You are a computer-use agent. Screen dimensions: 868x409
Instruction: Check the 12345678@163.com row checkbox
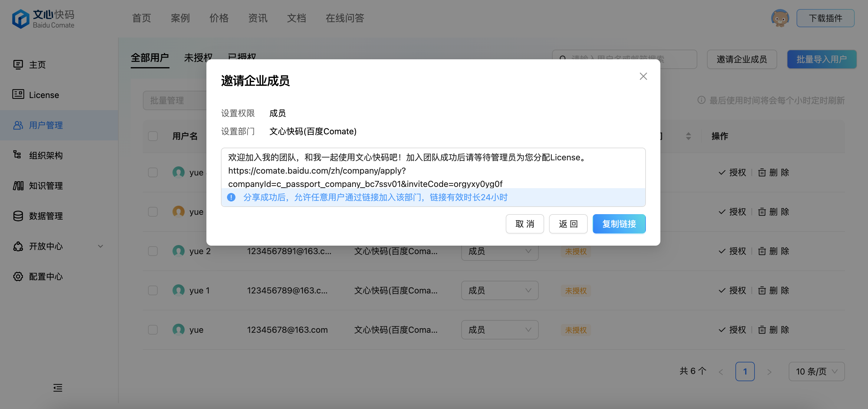pos(153,330)
